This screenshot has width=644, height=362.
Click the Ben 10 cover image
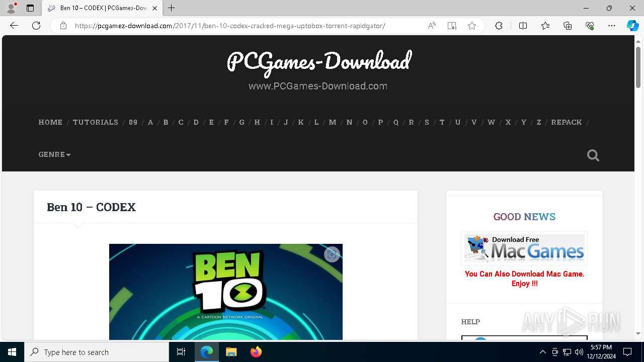tap(226, 292)
